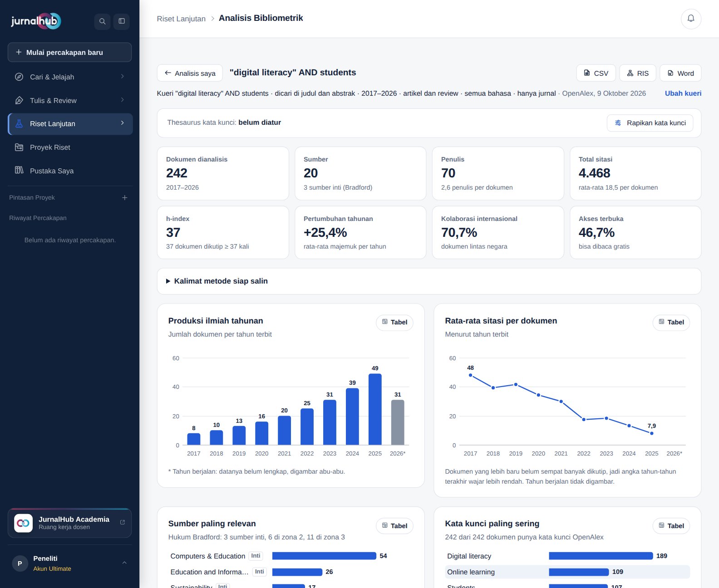Click the Total sitasi value 4.468

coord(595,173)
